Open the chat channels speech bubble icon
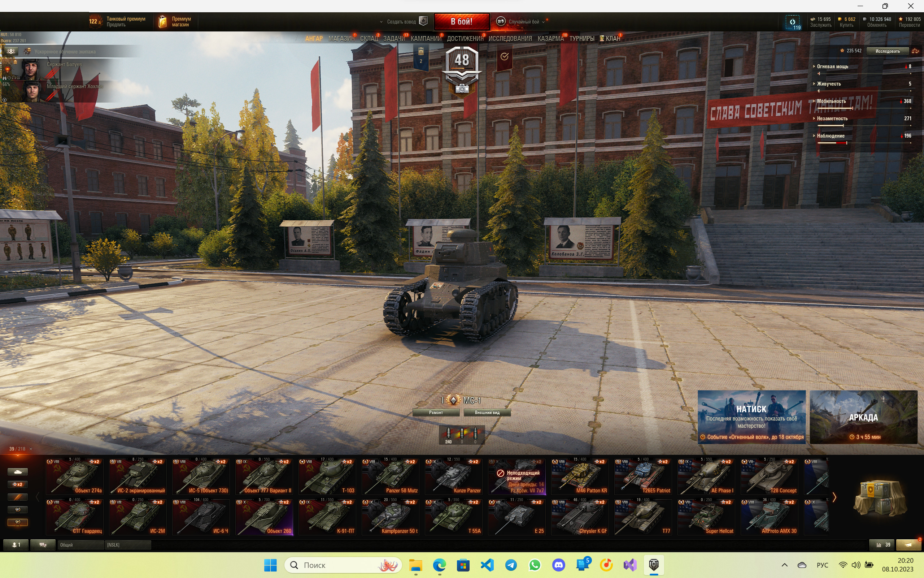The image size is (924, 578). (x=43, y=545)
